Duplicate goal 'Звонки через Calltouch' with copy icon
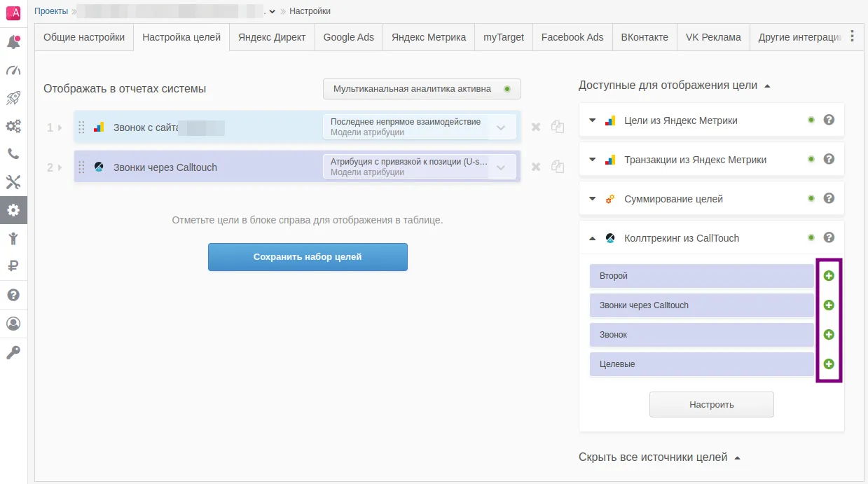Image resolution: width=868 pixels, height=484 pixels. click(558, 167)
